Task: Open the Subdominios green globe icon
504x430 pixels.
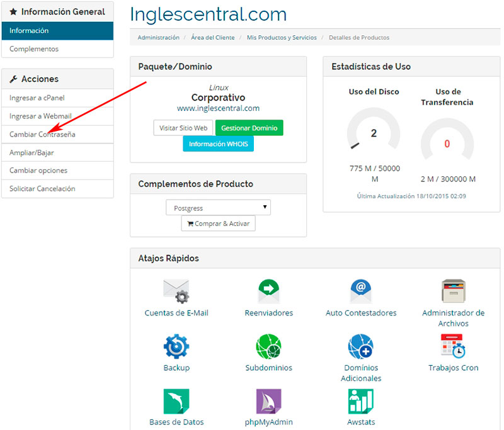Action: pos(269,346)
